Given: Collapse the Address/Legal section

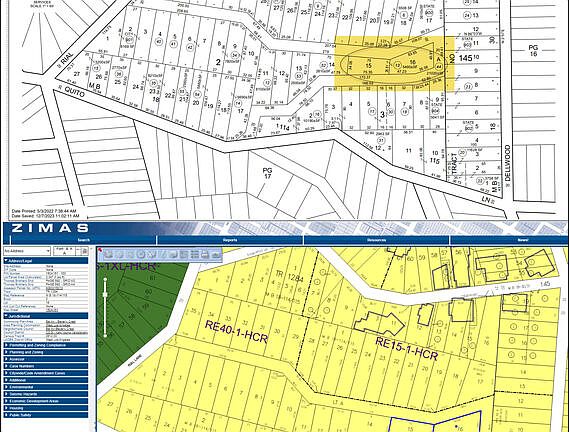Looking at the screenshot, I should [x=46, y=261].
